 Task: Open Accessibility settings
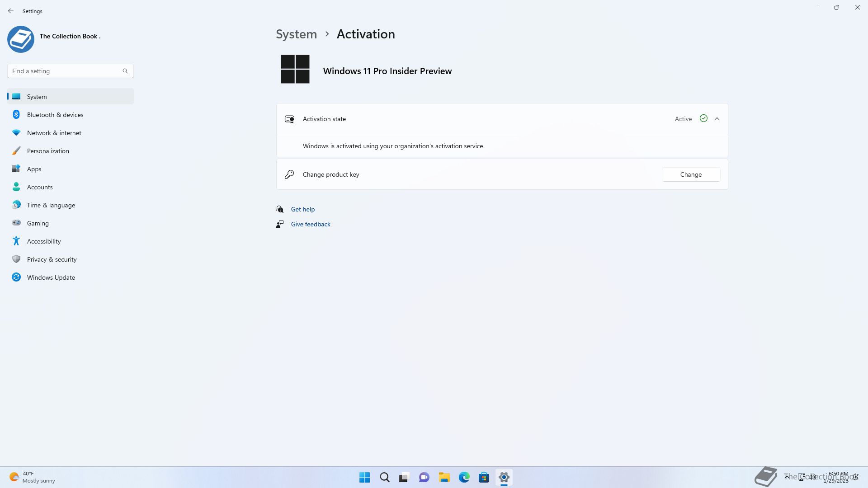point(43,241)
